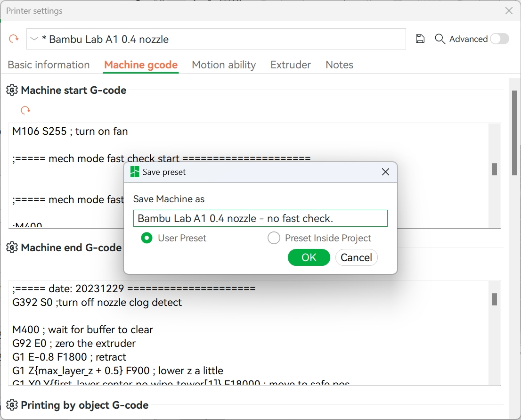Screen dimensions: 521x420
Task: Close the Printer settings window
Action: [x=509, y=11]
